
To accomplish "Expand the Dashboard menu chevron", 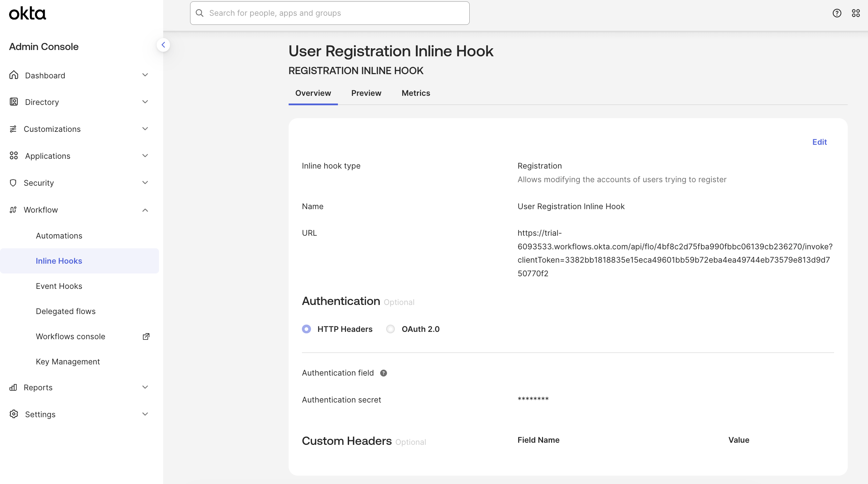I will click(145, 75).
